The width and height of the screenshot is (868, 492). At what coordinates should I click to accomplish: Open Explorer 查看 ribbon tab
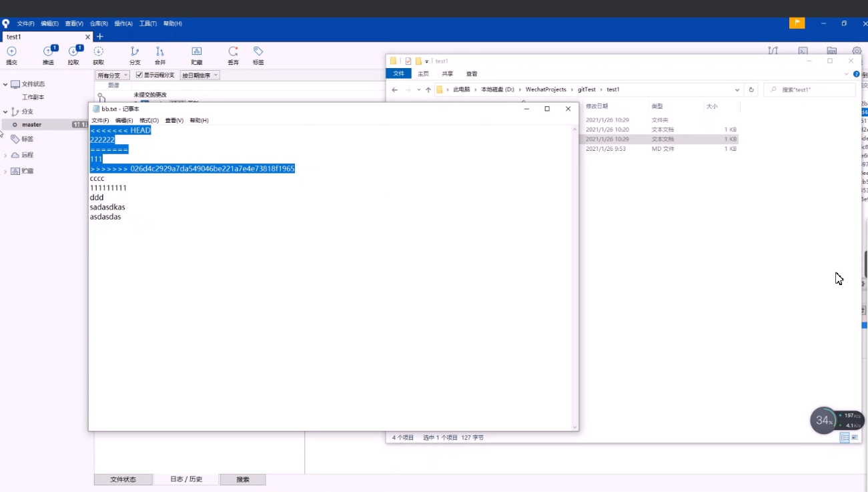click(472, 74)
